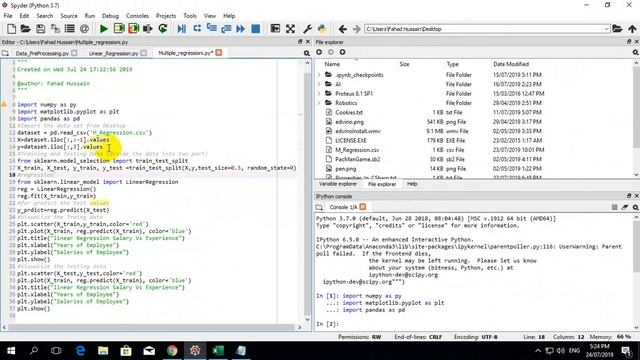Switch to the Variable explorer tab
The height and width of the screenshot is (360, 640).
338,184
